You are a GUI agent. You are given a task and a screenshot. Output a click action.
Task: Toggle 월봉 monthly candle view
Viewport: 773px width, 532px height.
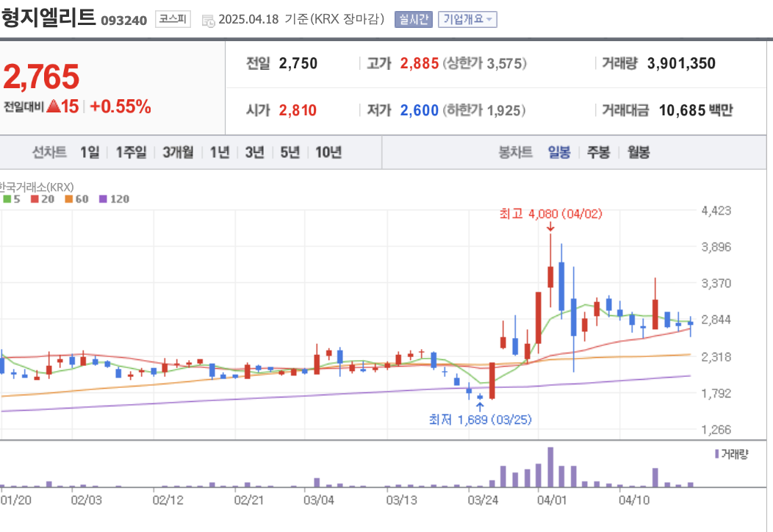point(638,152)
